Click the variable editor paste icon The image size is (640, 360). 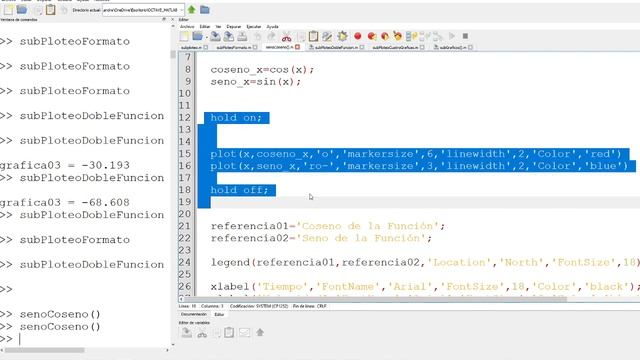coord(229,333)
